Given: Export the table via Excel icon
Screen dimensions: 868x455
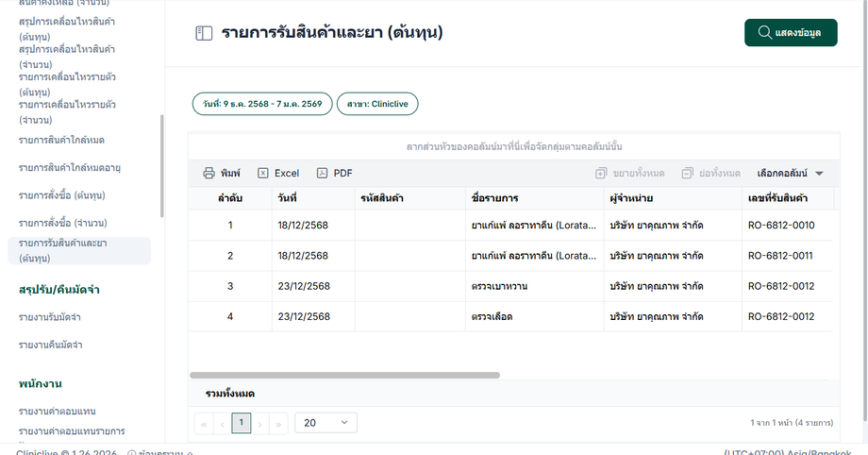Looking at the screenshot, I should pyautogui.click(x=263, y=174).
